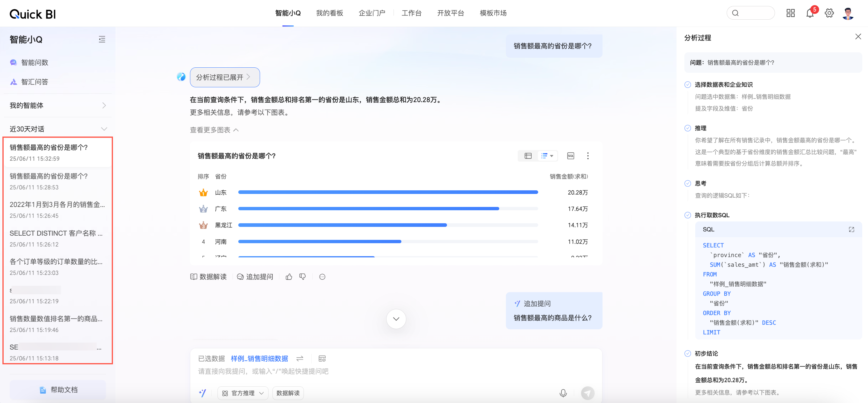Open dataset field preview icon
868x403 pixels.
pyautogui.click(x=322, y=359)
